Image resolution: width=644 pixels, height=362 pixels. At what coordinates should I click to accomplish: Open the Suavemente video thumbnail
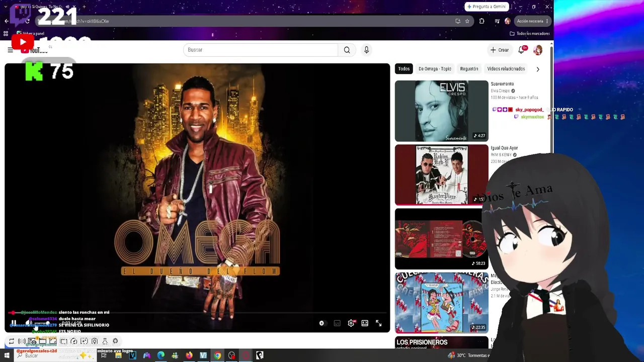point(441,111)
